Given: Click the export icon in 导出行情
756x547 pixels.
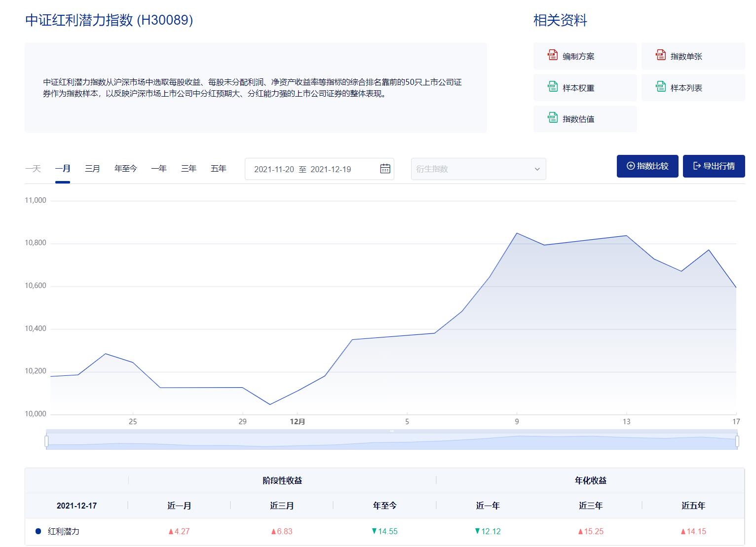Looking at the screenshot, I should [x=697, y=166].
